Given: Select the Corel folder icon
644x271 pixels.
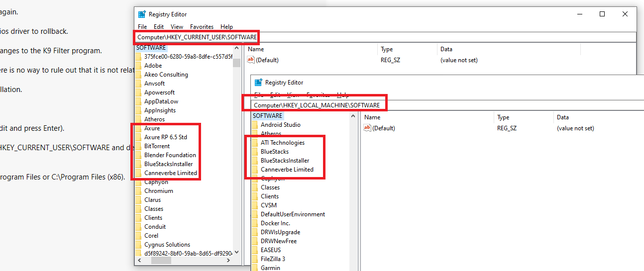Looking at the screenshot, I should point(138,236).
